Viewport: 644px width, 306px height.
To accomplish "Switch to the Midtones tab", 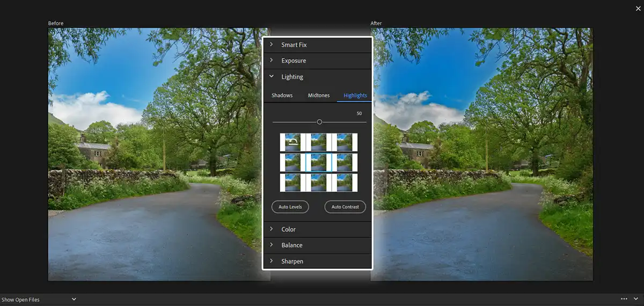I will click(x=319, y=96).
